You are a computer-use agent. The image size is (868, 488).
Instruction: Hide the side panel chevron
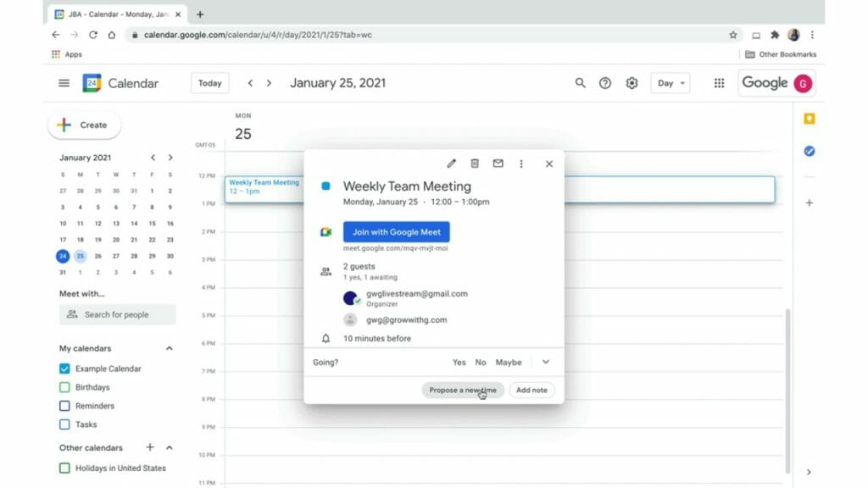[809, 472]
